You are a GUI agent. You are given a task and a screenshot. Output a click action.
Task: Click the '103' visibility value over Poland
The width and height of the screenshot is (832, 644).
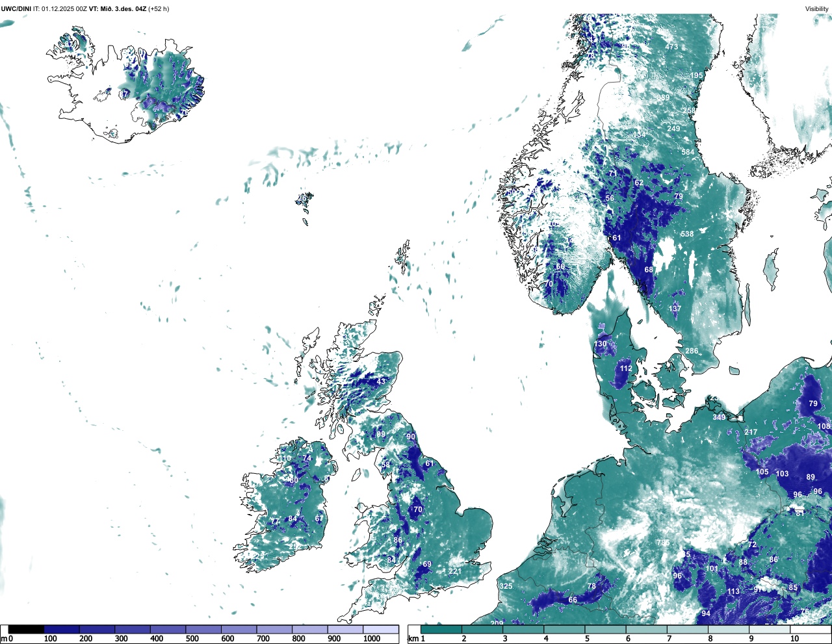coord(783,474)
